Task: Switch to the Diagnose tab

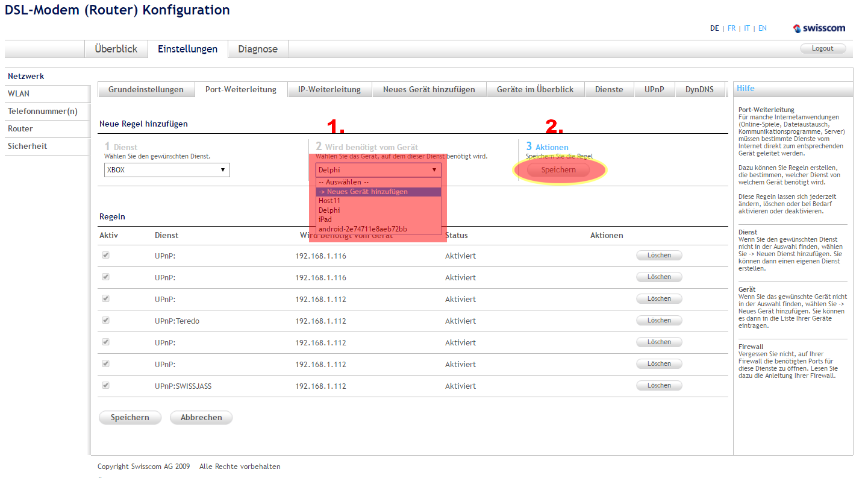Action: 257,49
